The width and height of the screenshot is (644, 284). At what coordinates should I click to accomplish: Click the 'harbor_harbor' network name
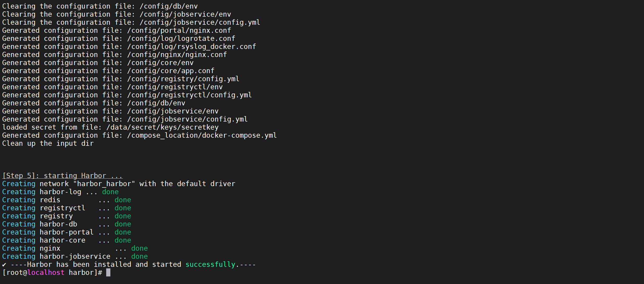(104, 184)
